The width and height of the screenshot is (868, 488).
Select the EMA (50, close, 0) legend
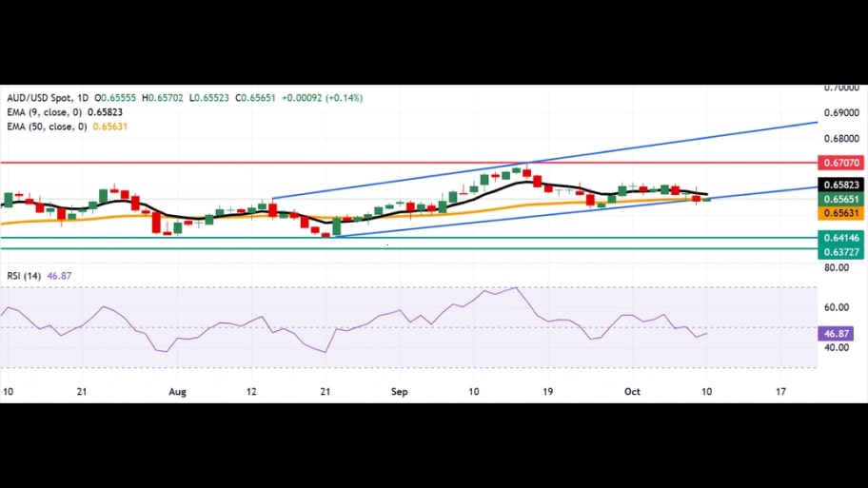point(49,127)
